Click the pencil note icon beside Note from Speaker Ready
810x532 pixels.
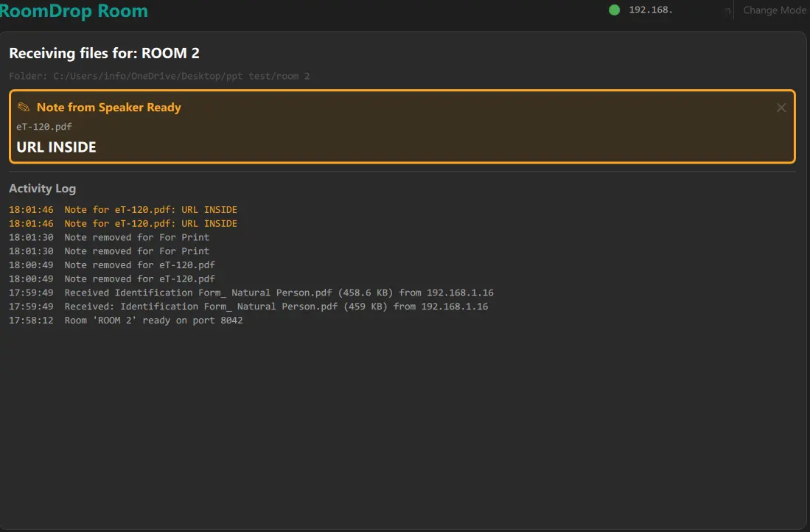point(24,107)
